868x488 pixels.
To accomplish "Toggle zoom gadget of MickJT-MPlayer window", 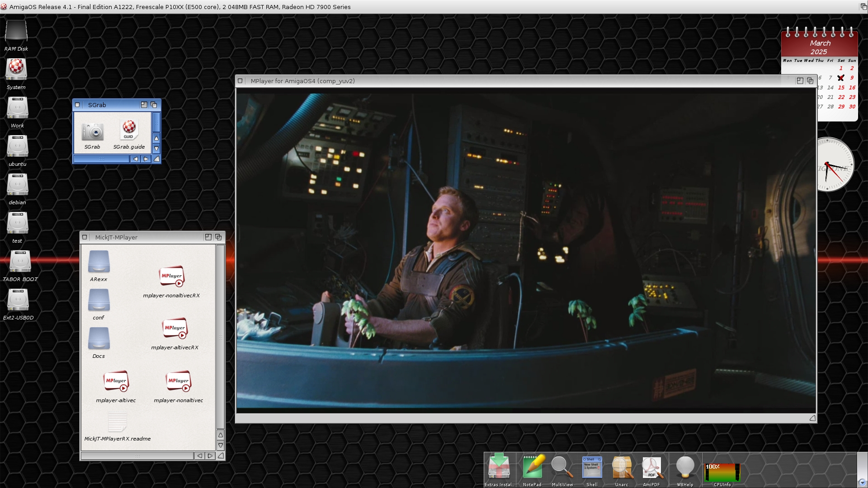I will (x=208, y=237).
